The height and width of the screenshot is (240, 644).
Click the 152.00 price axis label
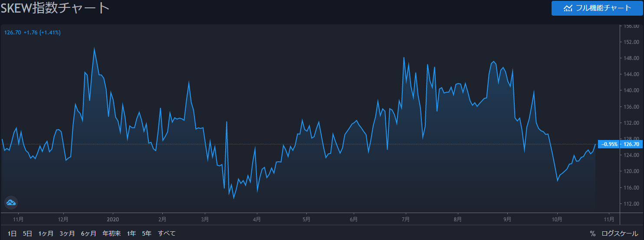click(x=631, y=42)
